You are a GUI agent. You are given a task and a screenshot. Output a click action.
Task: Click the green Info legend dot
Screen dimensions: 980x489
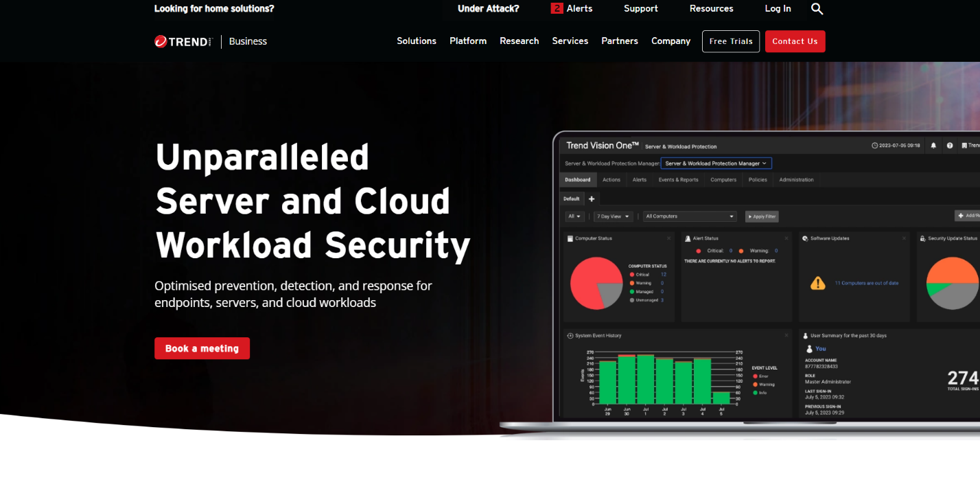pos(756,393)
